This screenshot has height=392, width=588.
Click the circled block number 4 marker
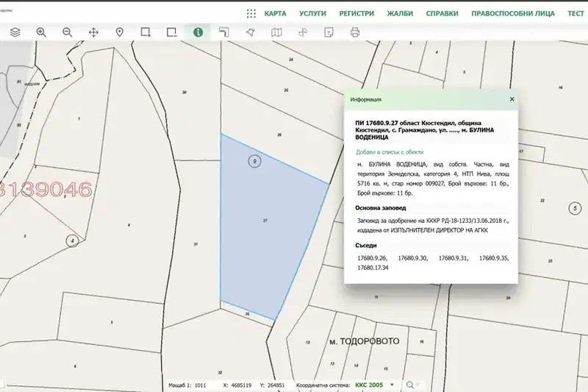tap(72, 240)
